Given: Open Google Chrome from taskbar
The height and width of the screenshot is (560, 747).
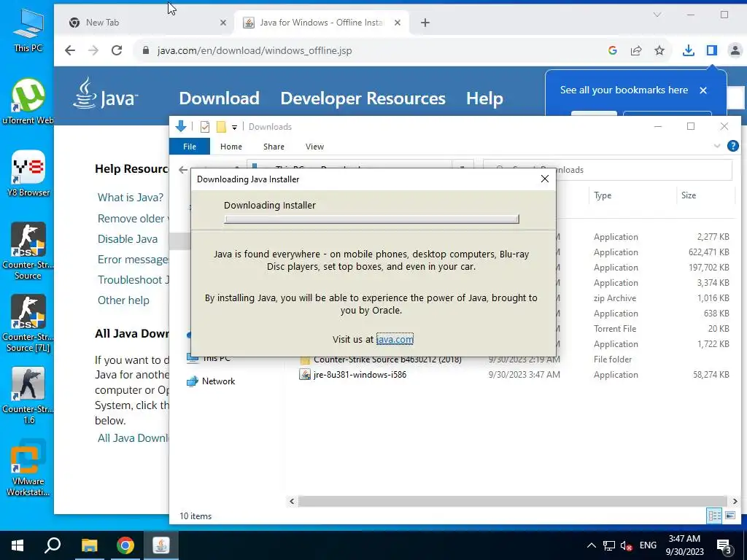Looking at the screenshot, I should (x=125, y=545).
